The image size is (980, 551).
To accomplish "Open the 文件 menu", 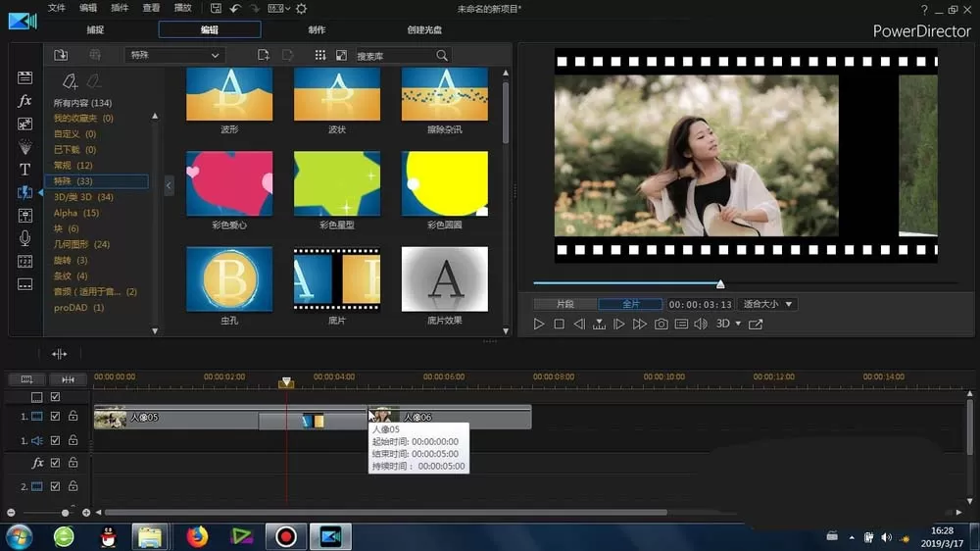I will (56, 8).
